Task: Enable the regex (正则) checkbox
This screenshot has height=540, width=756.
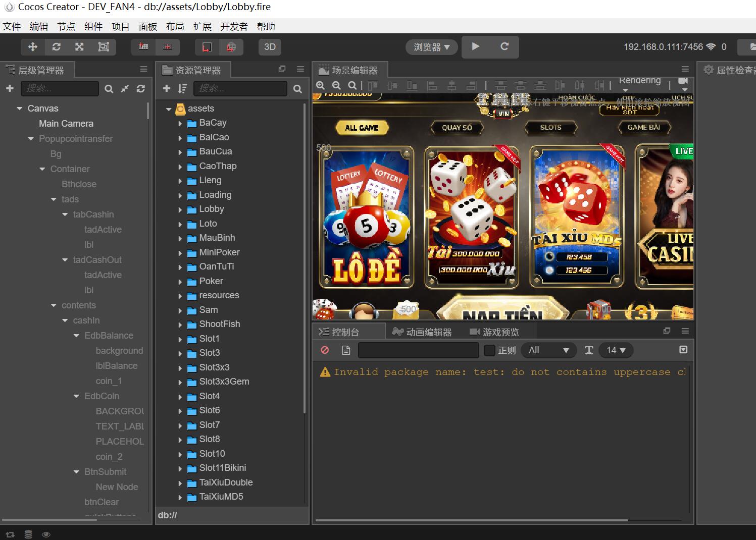Action: [x=489, y=350]
